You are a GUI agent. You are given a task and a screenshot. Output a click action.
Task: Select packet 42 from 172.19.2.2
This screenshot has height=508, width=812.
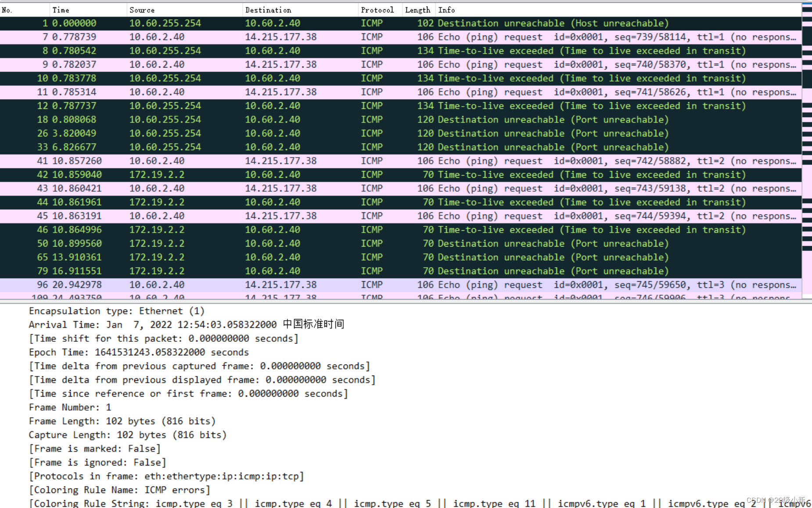(401, 175)
